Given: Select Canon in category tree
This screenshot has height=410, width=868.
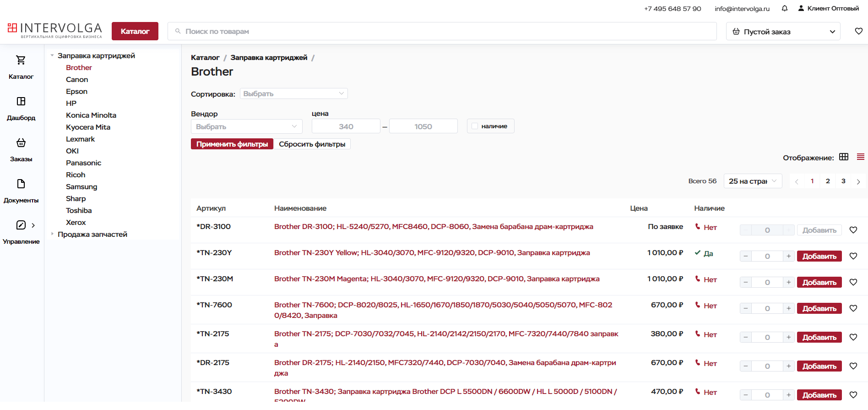Looking at the screenshot, I should click(77, 79).
